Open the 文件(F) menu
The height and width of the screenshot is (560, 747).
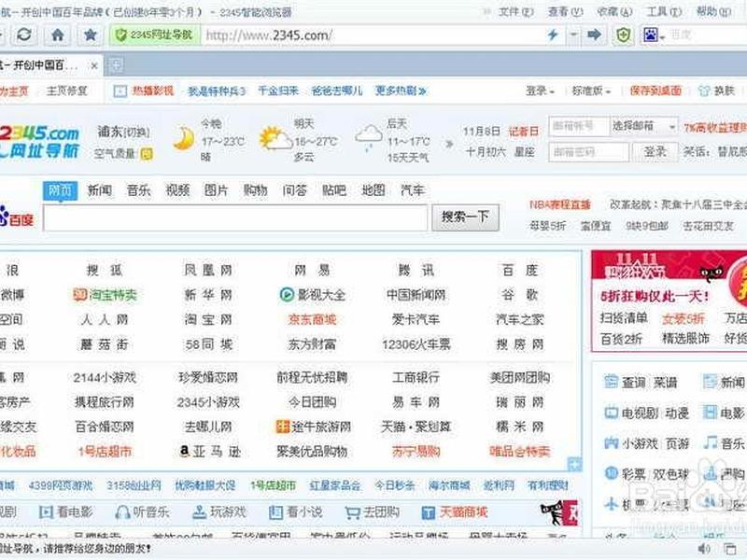coord(516,12)
